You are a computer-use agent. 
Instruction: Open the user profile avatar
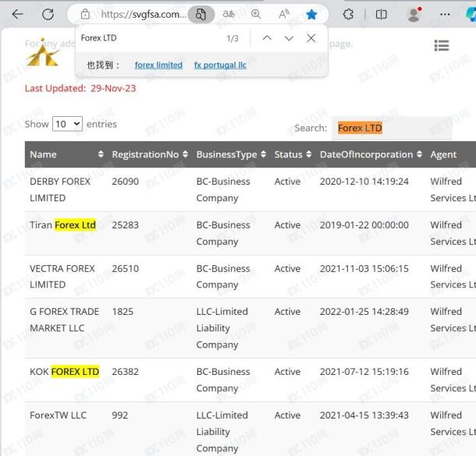click(x=414, y=14)
